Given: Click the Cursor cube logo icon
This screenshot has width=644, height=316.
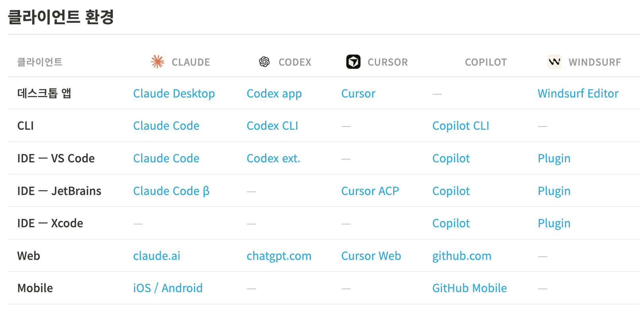Looking at the screenshot, I should (353, 62).
